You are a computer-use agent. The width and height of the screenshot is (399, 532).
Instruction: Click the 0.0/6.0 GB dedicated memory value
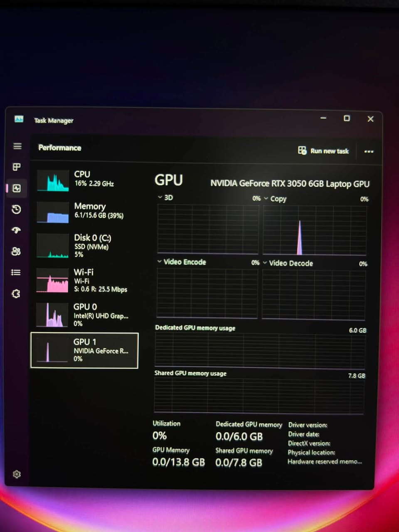[239, 436]
